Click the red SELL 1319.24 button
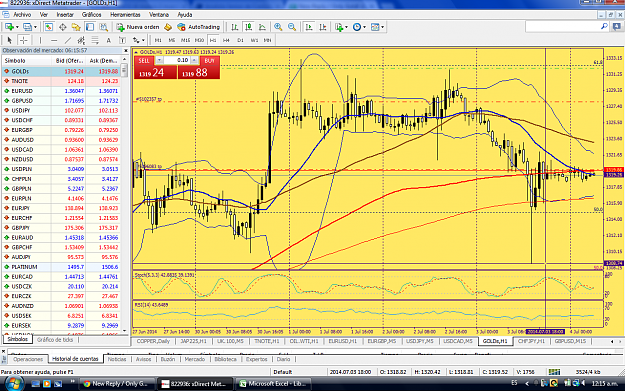 [155, 72]
